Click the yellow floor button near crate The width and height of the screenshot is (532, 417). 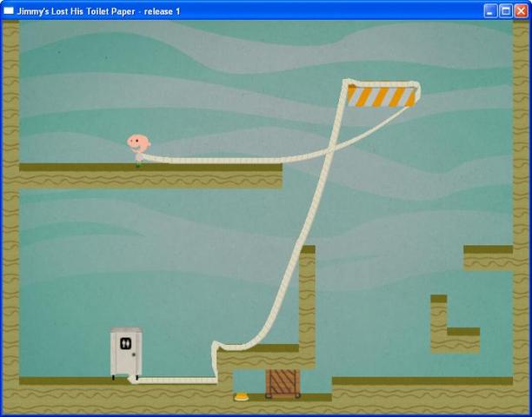[242, 397]
